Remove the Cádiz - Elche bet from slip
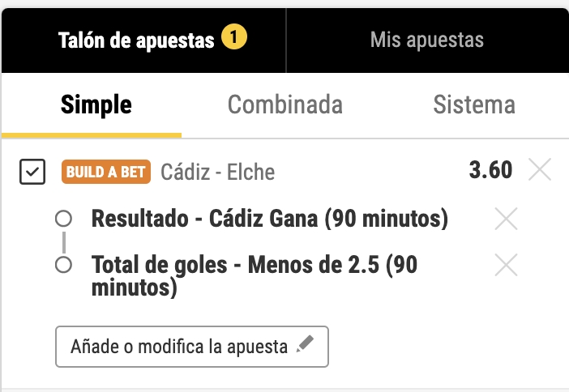 [539, 170]
